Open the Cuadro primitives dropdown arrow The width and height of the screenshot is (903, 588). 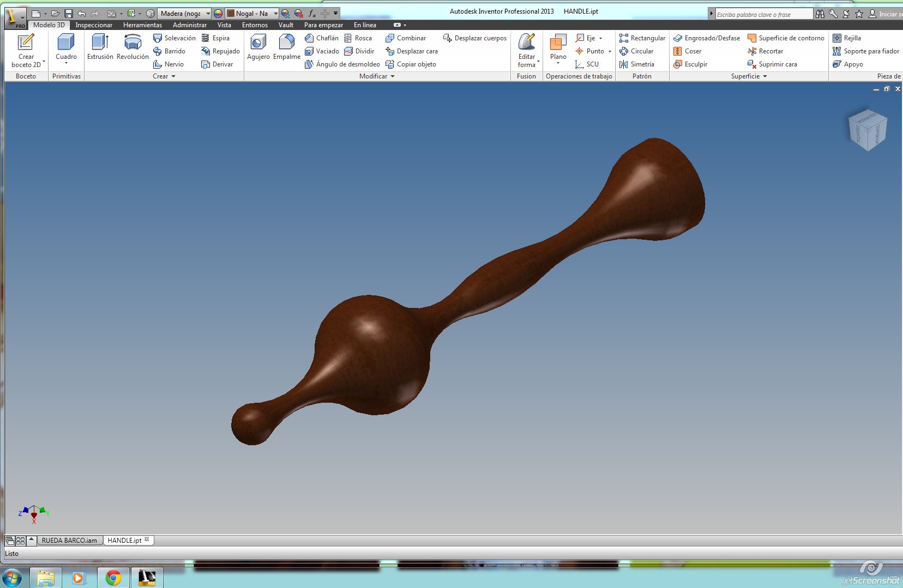[66, 63]
